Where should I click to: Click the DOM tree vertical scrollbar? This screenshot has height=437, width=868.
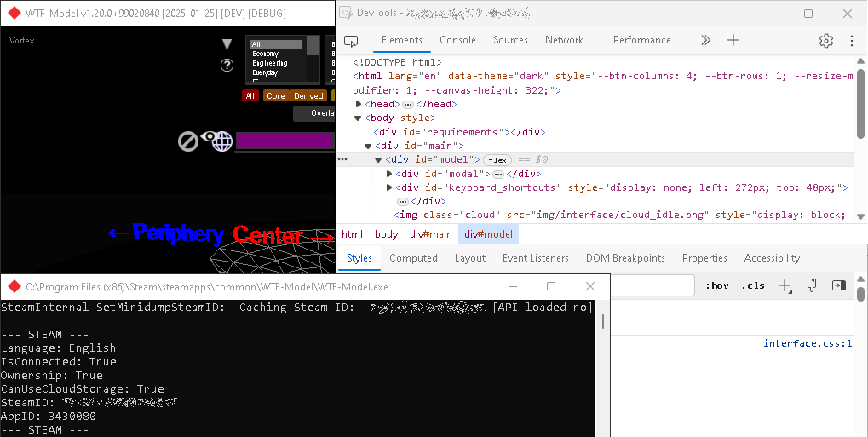(861, 104)
